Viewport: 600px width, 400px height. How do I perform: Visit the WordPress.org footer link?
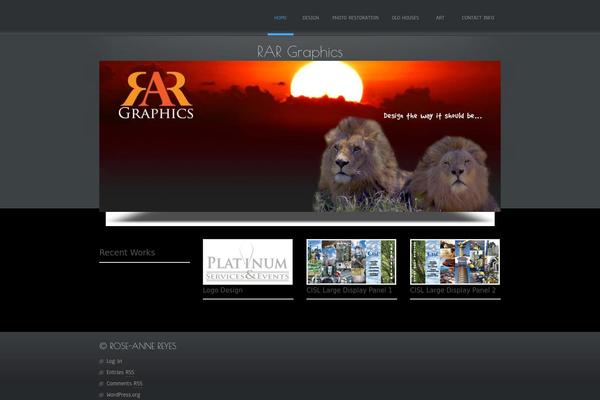pos(123,395)
